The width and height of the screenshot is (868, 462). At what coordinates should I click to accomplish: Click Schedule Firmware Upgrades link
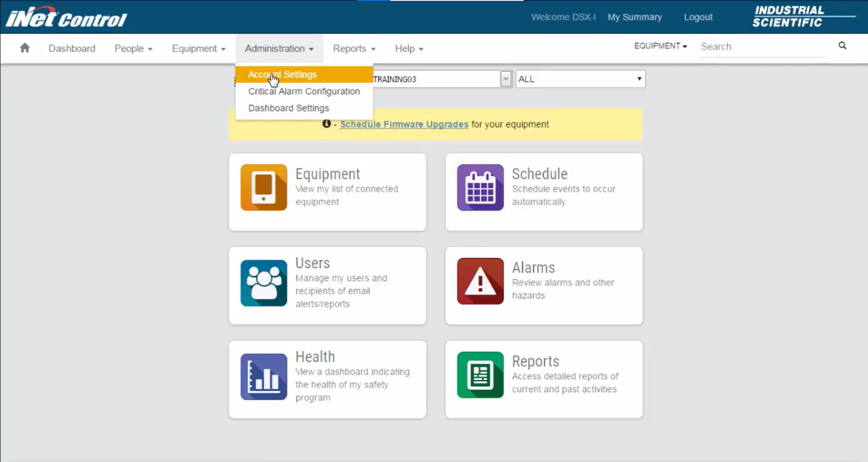point(404,124)
